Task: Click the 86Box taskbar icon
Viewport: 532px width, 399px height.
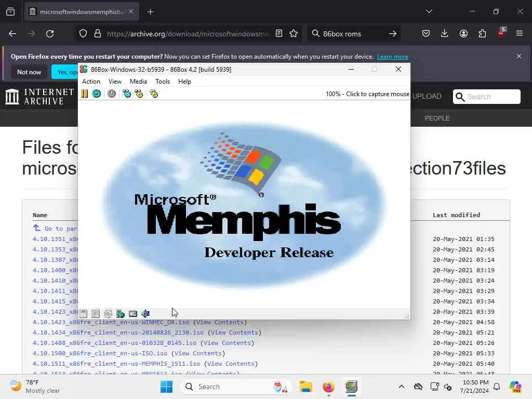Action: coord(351,387)
